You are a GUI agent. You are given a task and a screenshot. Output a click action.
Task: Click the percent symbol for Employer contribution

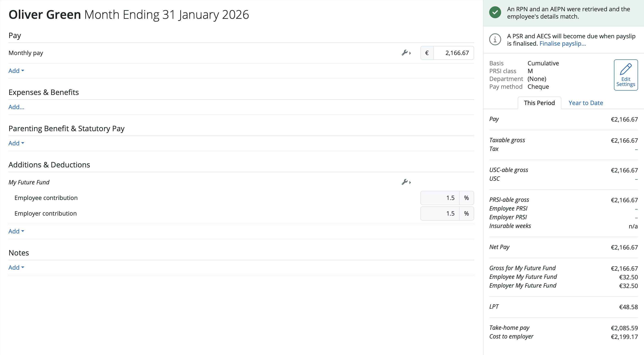[x=466, y=214]
